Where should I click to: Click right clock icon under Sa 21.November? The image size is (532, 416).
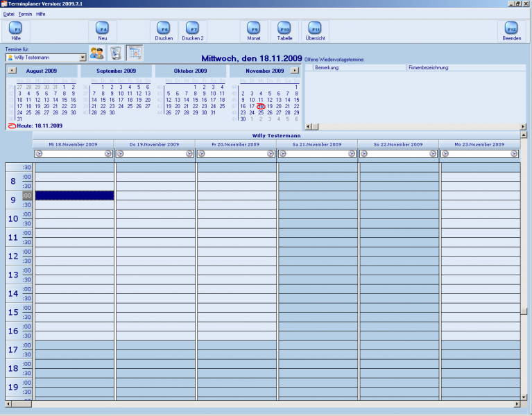(x=352, y=154)
